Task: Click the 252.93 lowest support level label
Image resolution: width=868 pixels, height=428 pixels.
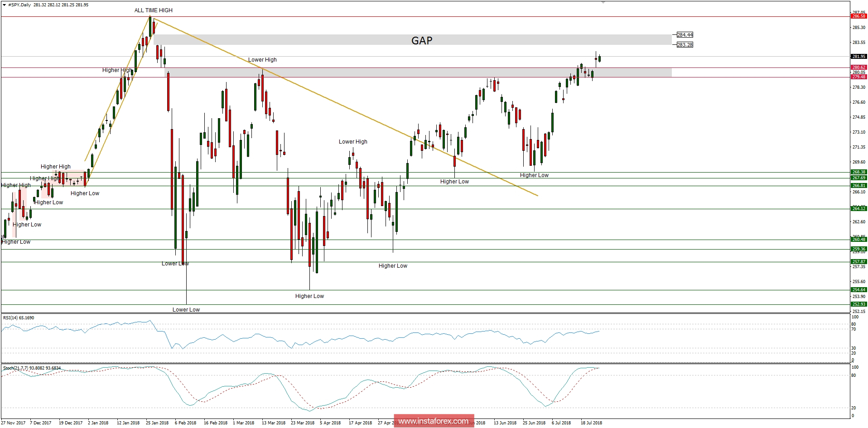Action: [858, 304]
